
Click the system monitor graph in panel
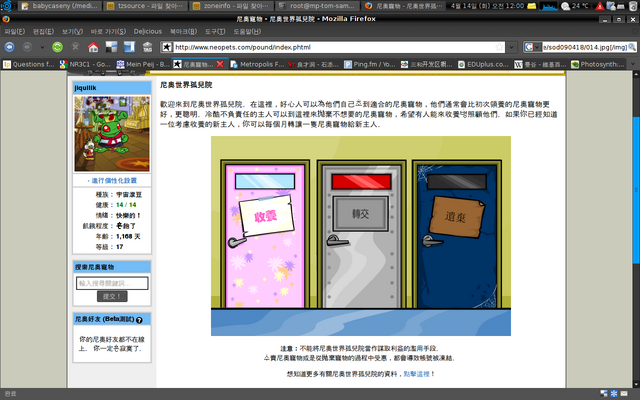coord(549,6)
